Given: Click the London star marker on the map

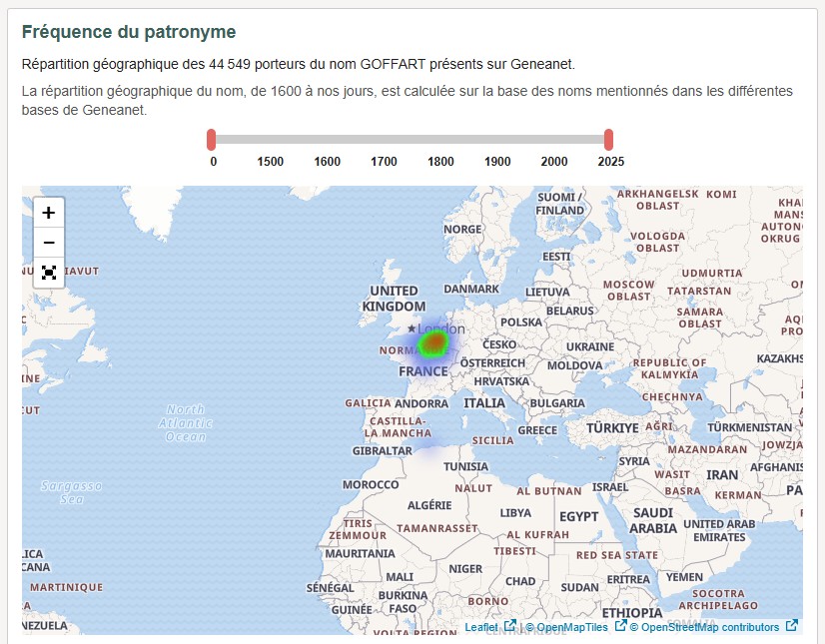Looking at the screenshot, I should [x=411, y=328].
